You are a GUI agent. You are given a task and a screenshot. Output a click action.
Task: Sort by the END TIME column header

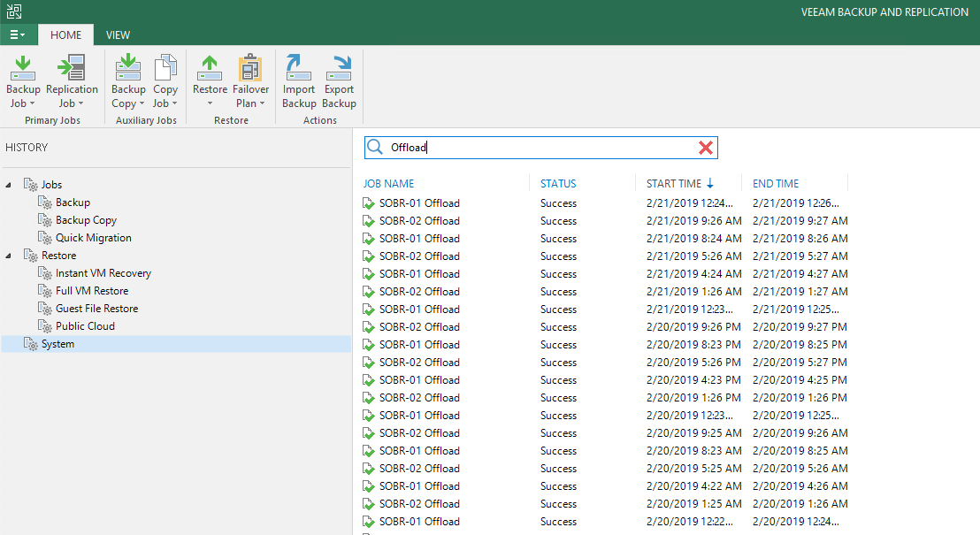(776, 184)
